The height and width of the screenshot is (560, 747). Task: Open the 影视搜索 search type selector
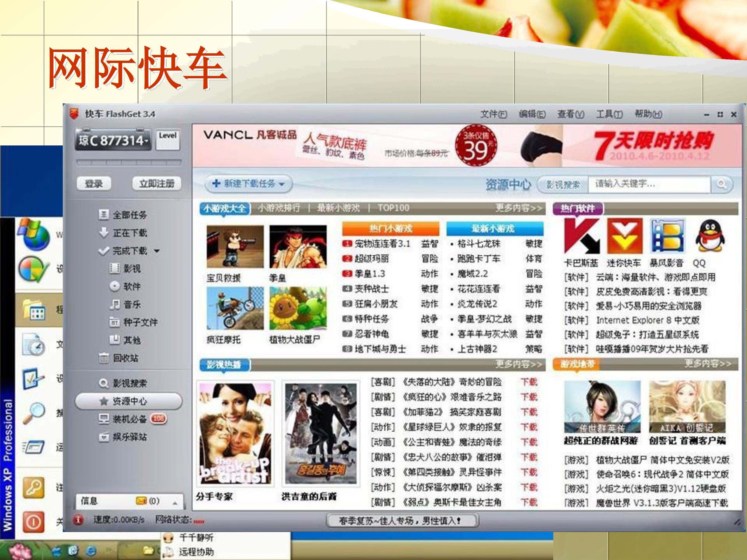(x=563, y=184)
